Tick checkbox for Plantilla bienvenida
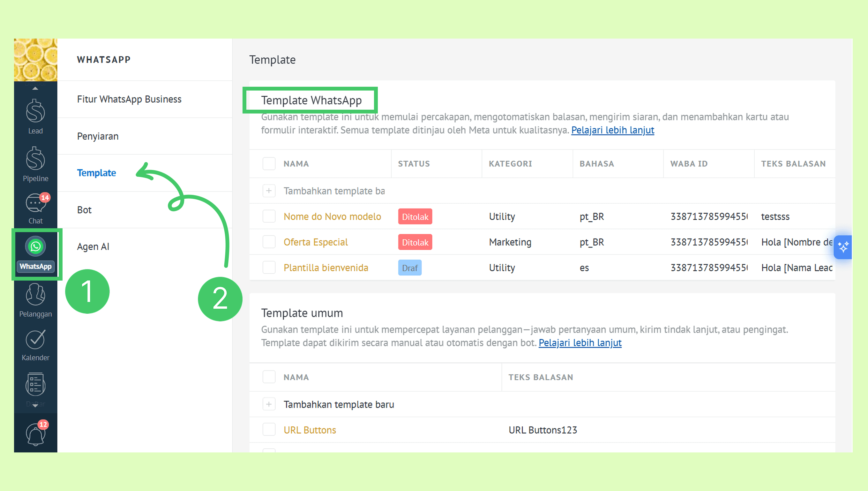The width and height of the screenshot is (868, 491). click(x=269, y=267)
